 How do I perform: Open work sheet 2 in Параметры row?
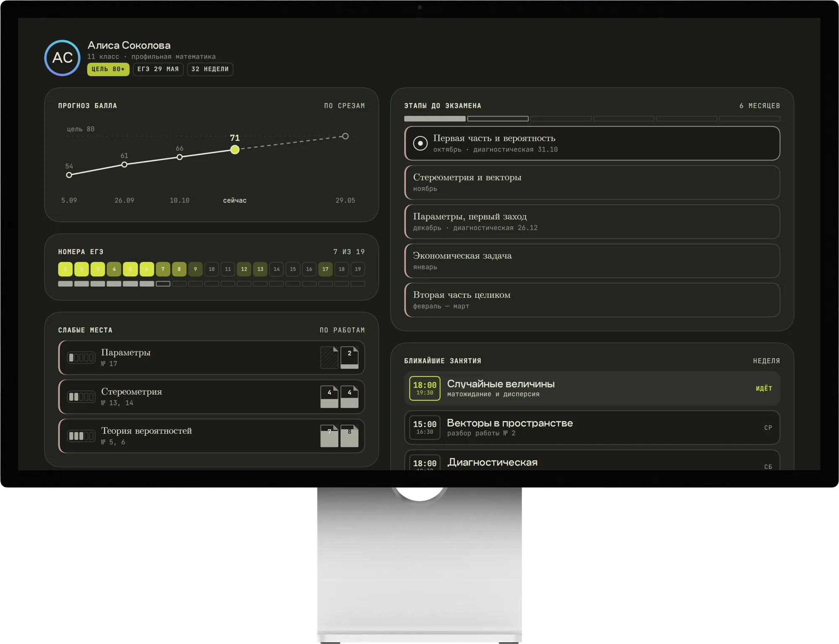349,358
